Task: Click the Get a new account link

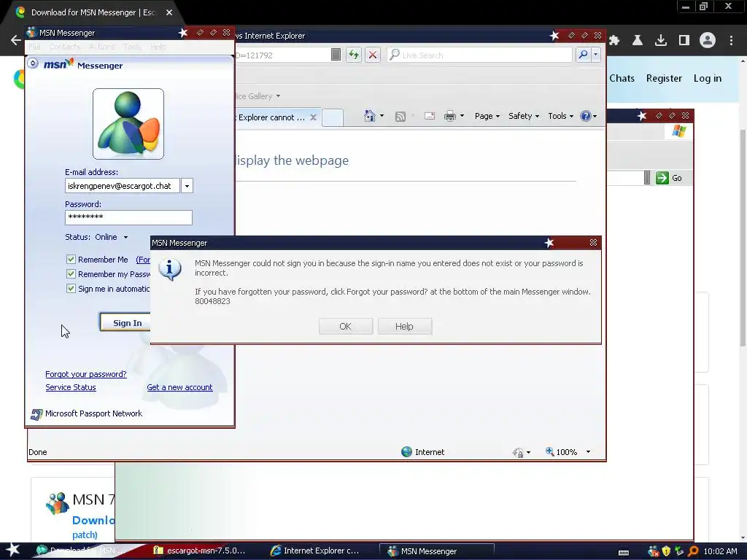Action: point(179,387)
